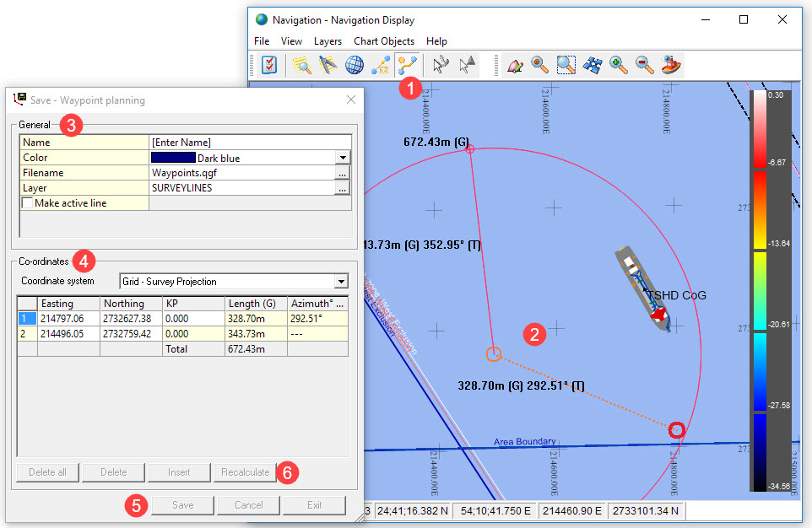
Task: Select the compass dividers measure tool
Action: [x=328, y=65]
